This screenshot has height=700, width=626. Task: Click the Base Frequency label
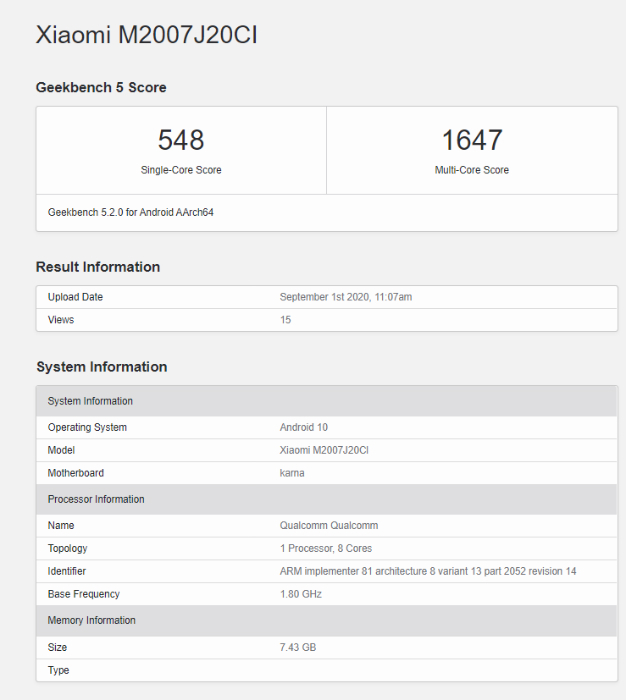coord(83,594)
